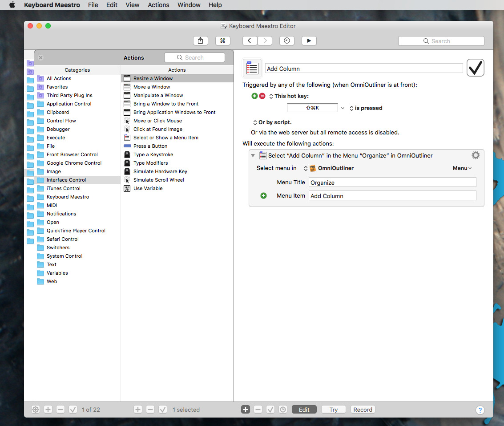Image resolution: width=504 pixels, height=426 pixels.
Task: Add a new macro group with plus
Action: (x=48, y=409)
